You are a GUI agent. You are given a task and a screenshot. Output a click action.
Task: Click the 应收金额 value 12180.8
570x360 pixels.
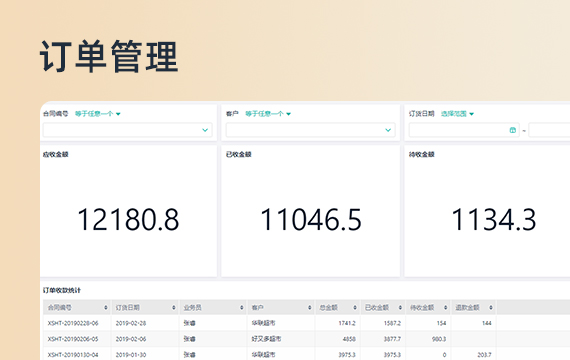click(x=128, y=220)
